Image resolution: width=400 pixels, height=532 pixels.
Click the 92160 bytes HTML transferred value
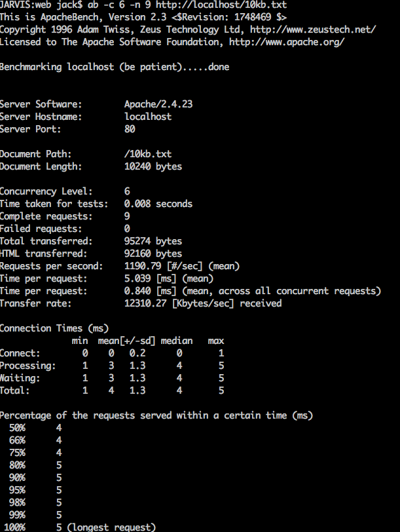pyautogui.click(x=153, y=254)
